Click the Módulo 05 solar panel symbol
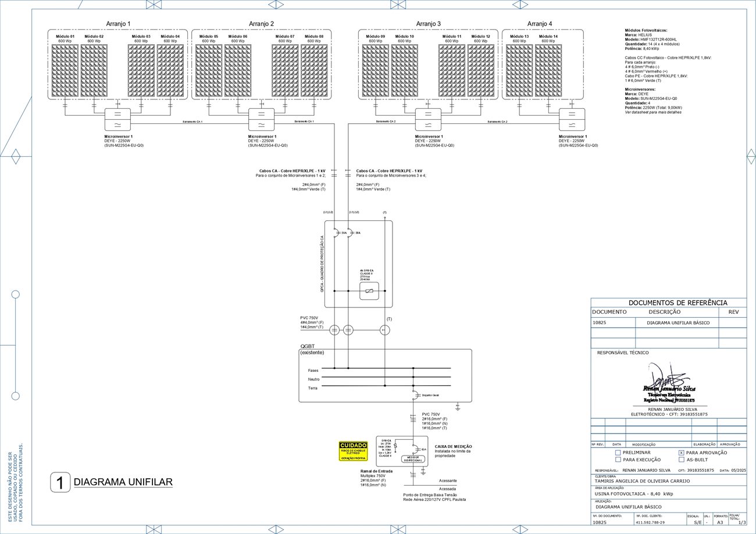 click(x=209, y=71)
